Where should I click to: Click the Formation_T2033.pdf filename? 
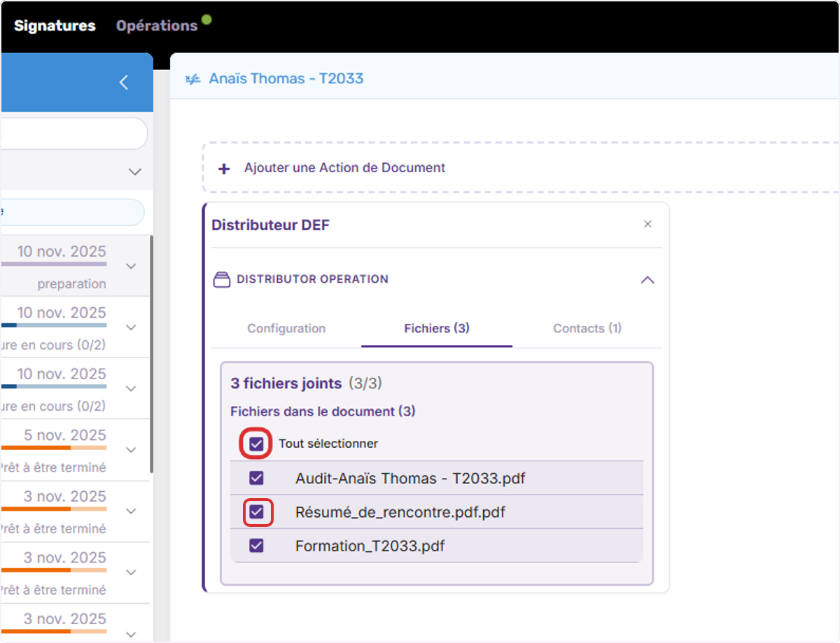pyautogui.click(x=370, y=546)
